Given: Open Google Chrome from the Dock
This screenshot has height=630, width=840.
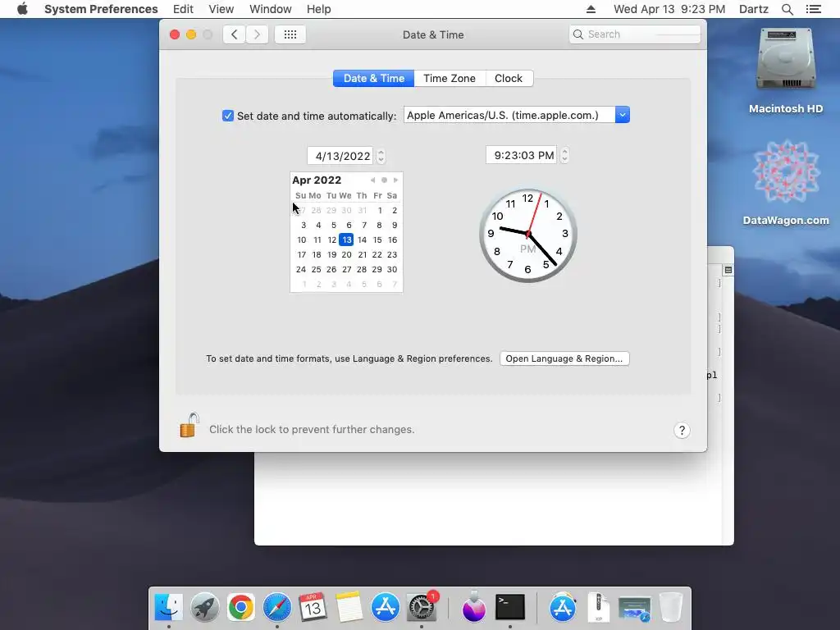Looking at the screenshot, I should coord(240,607).
